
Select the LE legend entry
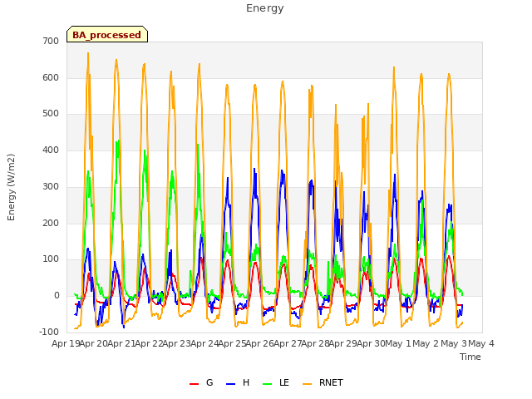tap(276, 382)
